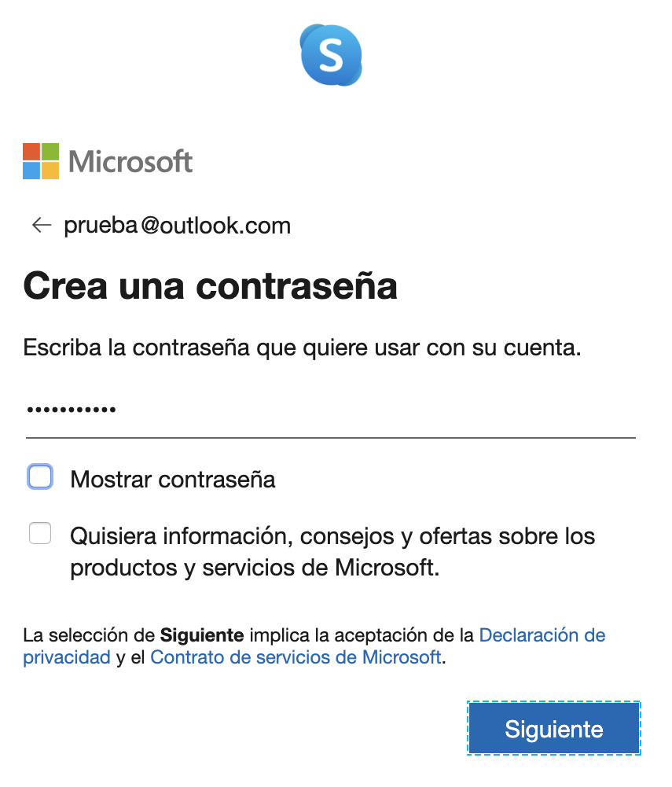Open the Declaración de privacidad link
Viewport: 672px width, 787px height.
542,634
